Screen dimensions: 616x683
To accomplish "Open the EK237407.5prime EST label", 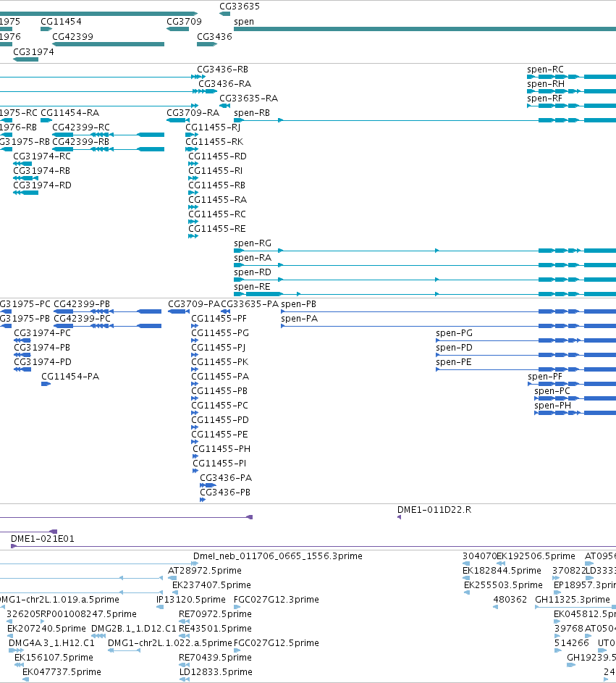I will pyautogui.click(x=211, y=585).
